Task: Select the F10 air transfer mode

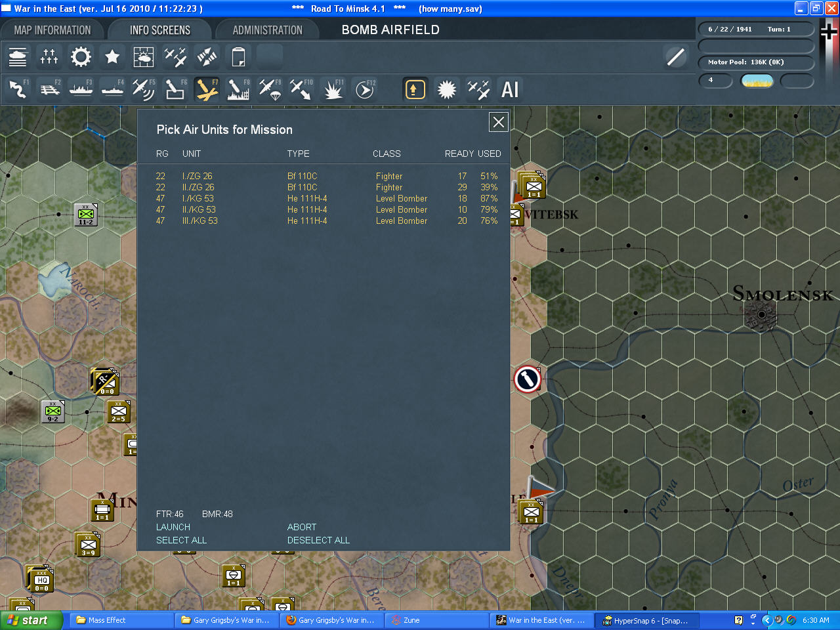Action: (x=301, y=89)
